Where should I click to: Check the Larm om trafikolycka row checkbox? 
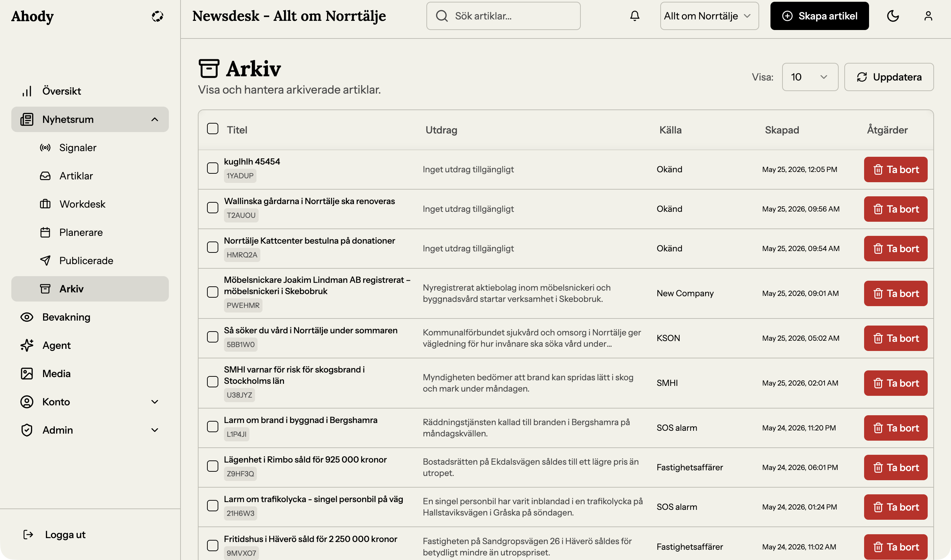click(213, 506)
